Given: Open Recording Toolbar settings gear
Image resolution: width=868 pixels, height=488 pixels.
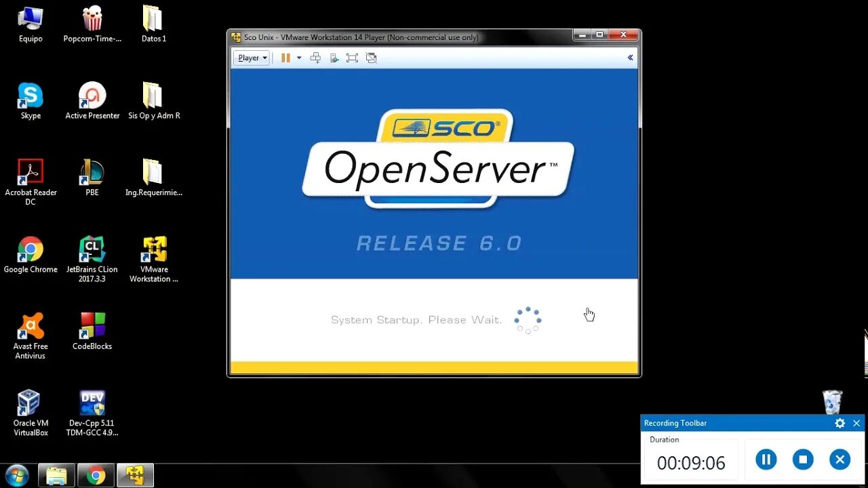Looking at the screenshot, I should click(840, 423).
